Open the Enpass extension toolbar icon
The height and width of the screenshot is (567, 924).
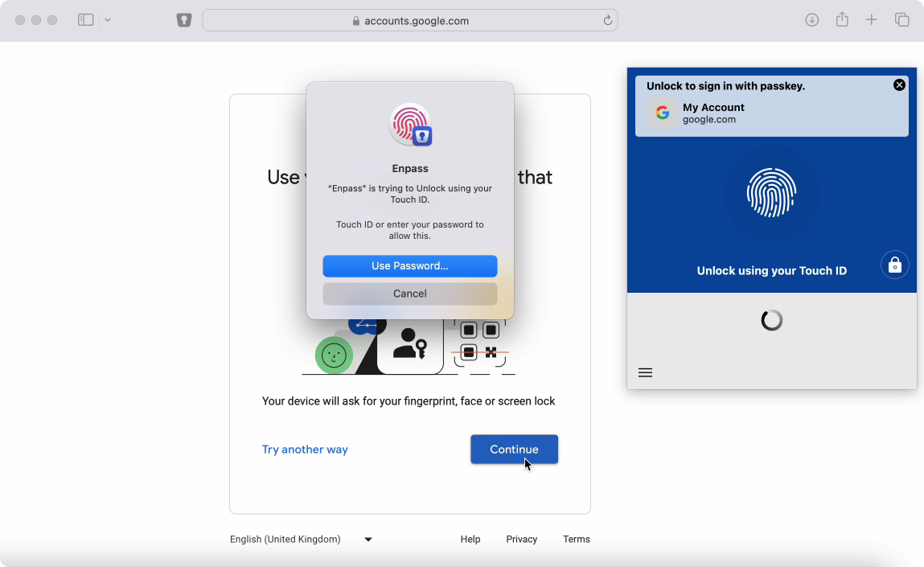[x=184, y=20]
